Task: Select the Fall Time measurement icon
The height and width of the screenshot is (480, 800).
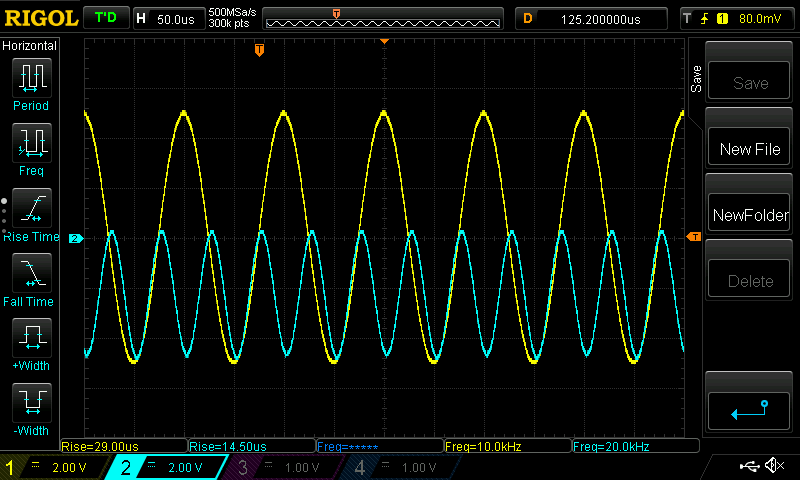Action: click(x=31, y=273)
